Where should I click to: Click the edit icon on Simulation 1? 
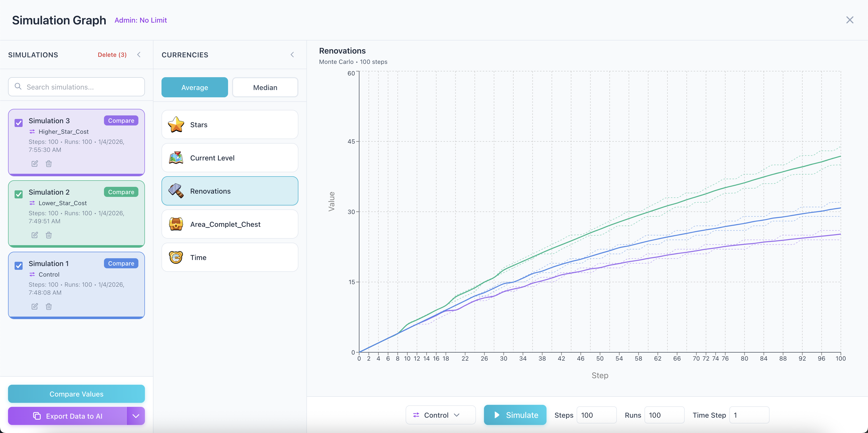35,307
